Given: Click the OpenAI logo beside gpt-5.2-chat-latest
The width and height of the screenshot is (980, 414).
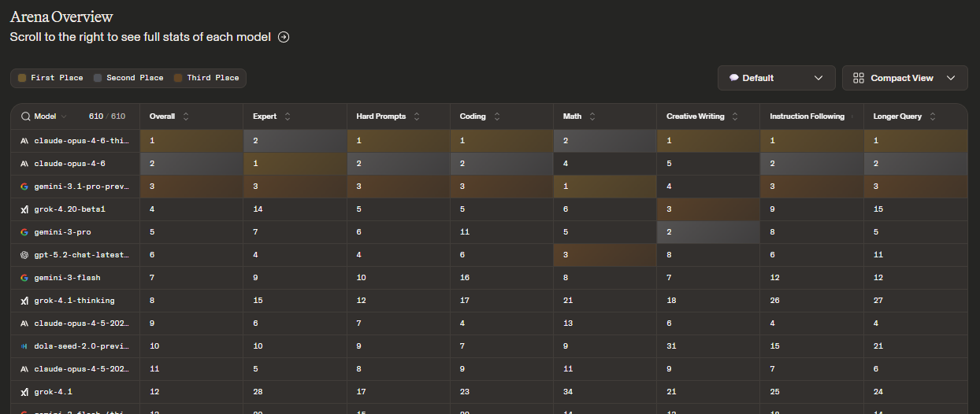Looking at the screenshot, I should click(24, 255).
